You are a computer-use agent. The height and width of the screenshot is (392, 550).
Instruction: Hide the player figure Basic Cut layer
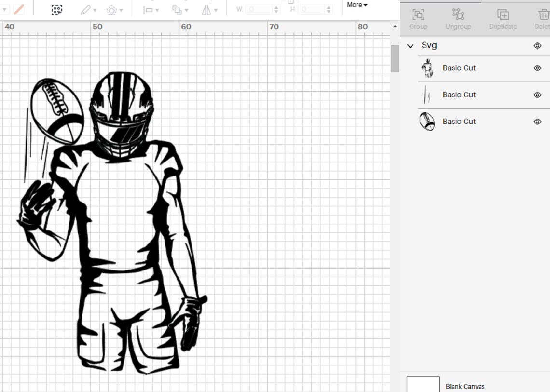click(x=537, y=68)
